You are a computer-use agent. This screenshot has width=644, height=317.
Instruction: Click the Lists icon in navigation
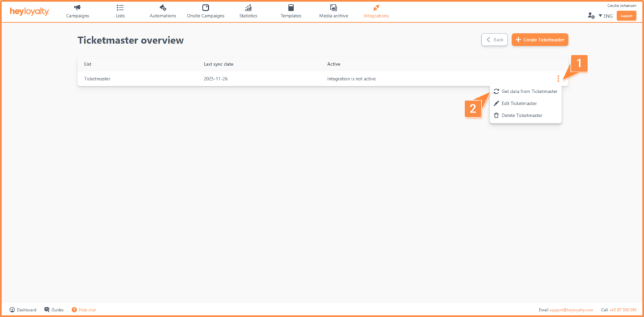click(x=120, y=8)
